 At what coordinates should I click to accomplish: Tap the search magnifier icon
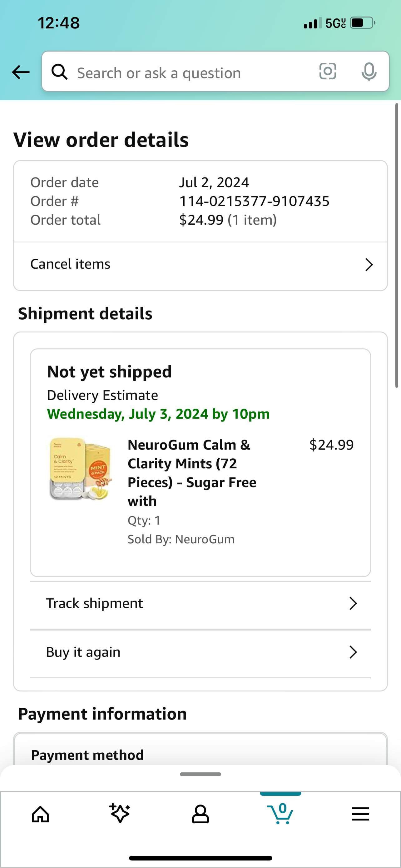pyautogui.click(x=60, y=72)
